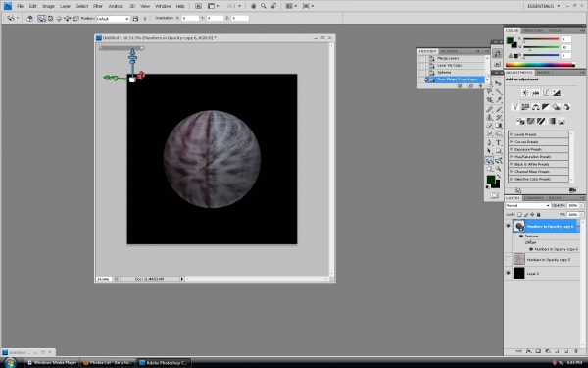Toggle eye beside diffuse texture Numbers in Opacity copy 6

tap(531, 249)
